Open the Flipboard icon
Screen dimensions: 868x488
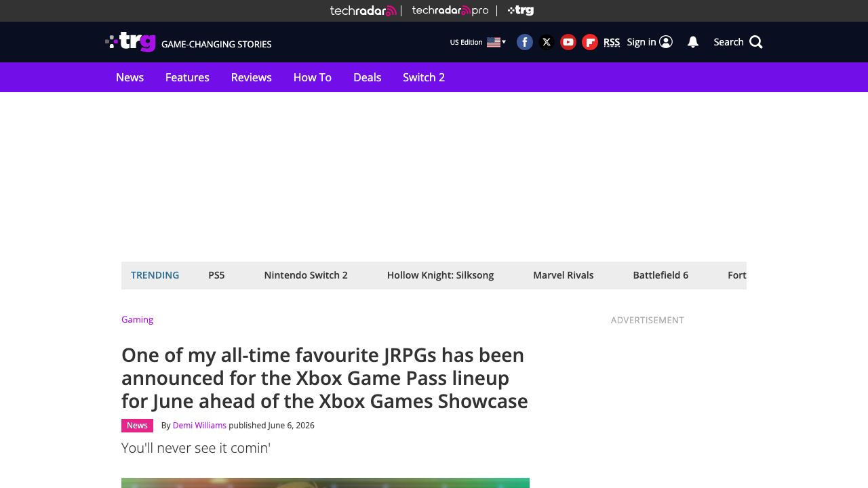[x=590, y=42]
